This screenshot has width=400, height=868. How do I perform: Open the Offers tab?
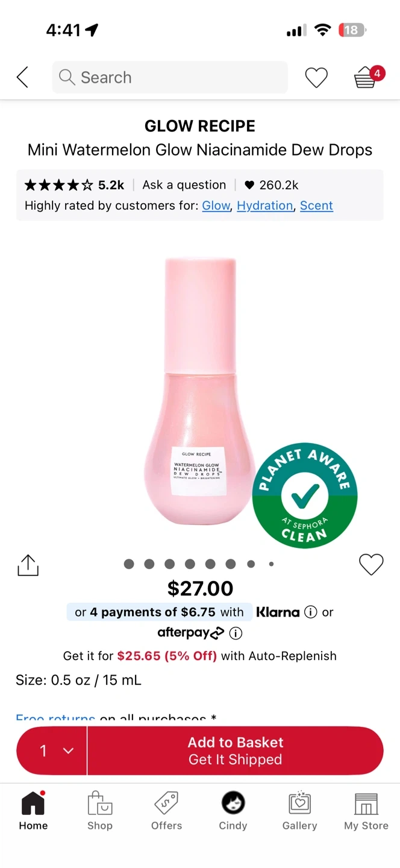tap(166, 811)
